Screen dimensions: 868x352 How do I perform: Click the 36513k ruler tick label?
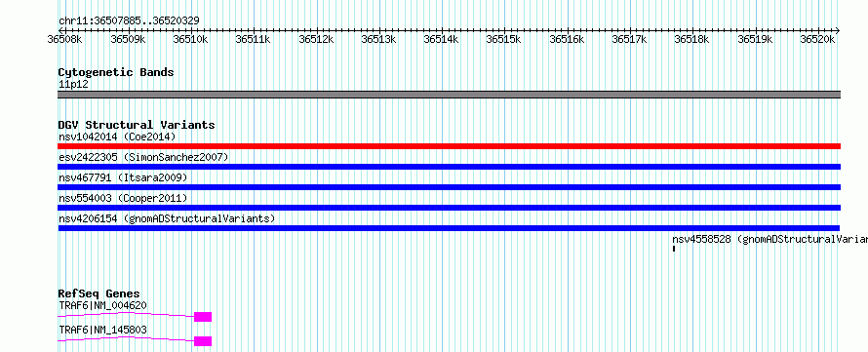(378, 39)
